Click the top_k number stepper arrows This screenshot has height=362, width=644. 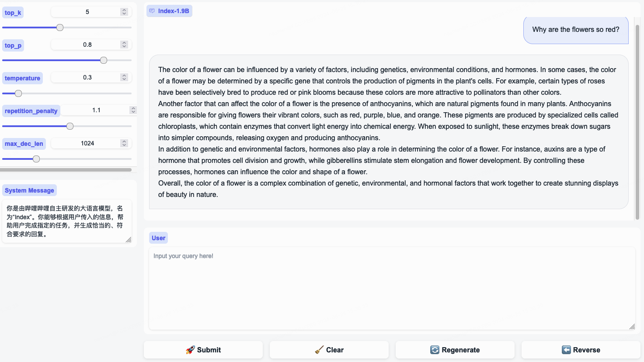(124, 12)
